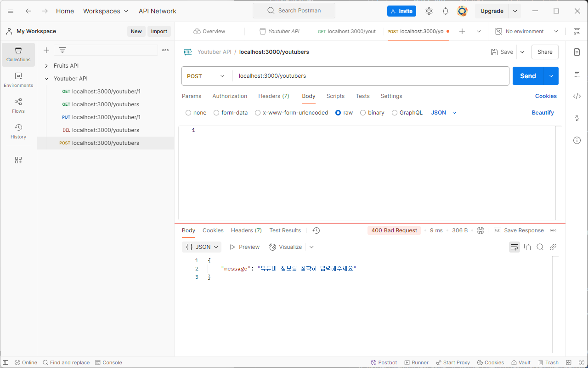Switch to the Authorization tab
This screenshot has width=588, height=368.
(230, 96)
